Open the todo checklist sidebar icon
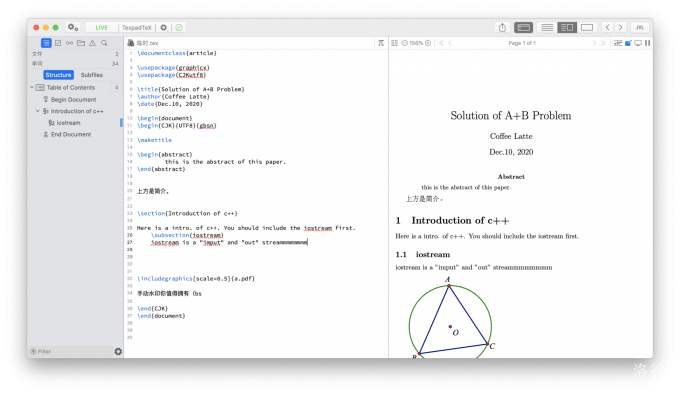Viewport: 680px width, 394px height. pyautogui.click(x=58, y=43)
